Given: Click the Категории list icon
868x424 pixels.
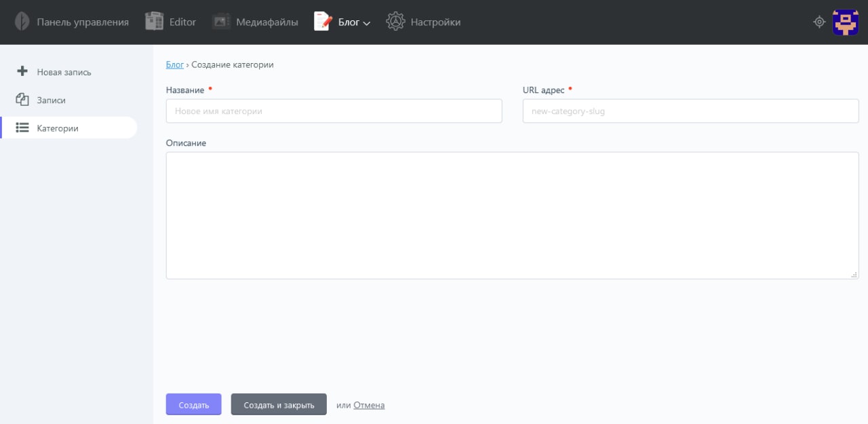Looking at the screenshot, I should [x=22, y=128].
